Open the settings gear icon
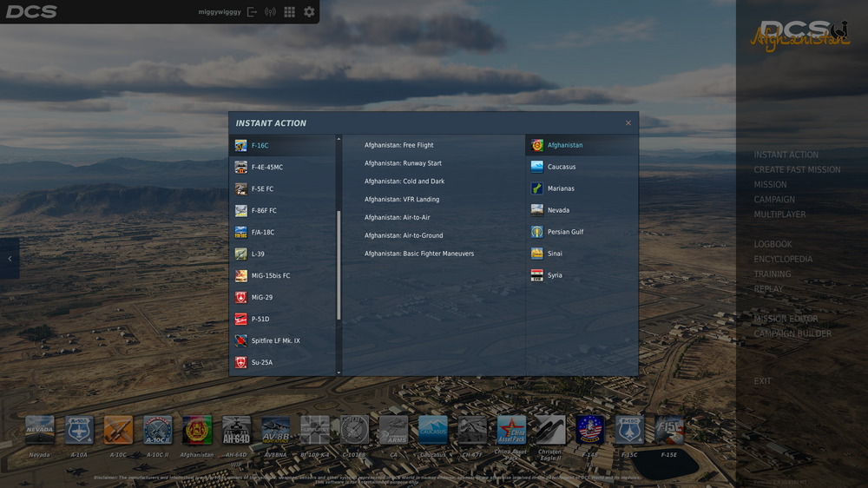 pos(310,11)
